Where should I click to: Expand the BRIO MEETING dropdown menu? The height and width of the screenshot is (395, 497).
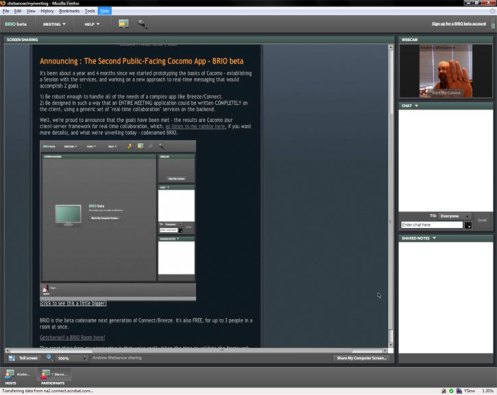[54, 24]
